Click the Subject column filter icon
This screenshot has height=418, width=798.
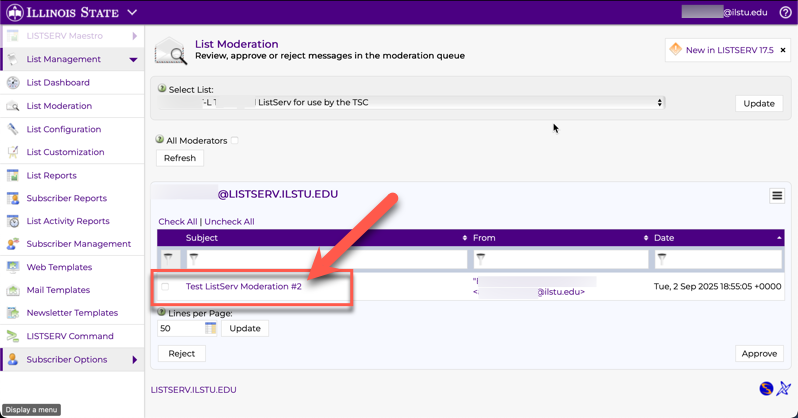pos(193,259)
